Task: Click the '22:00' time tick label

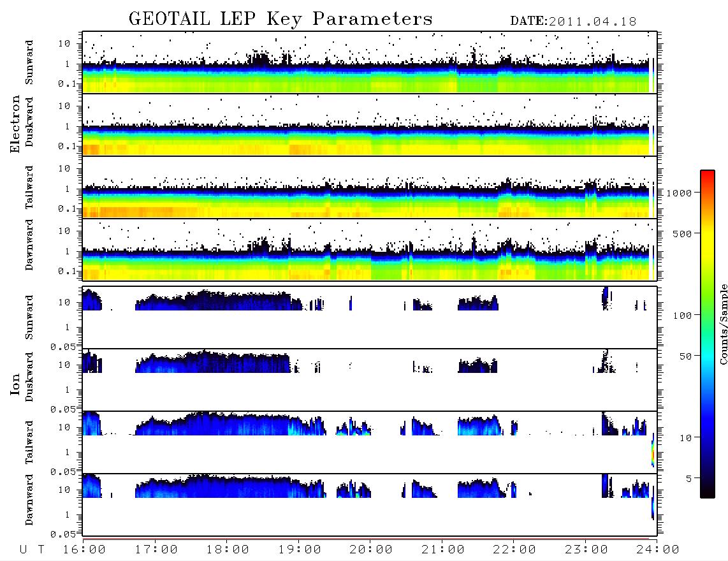Action: click(514, 550)
